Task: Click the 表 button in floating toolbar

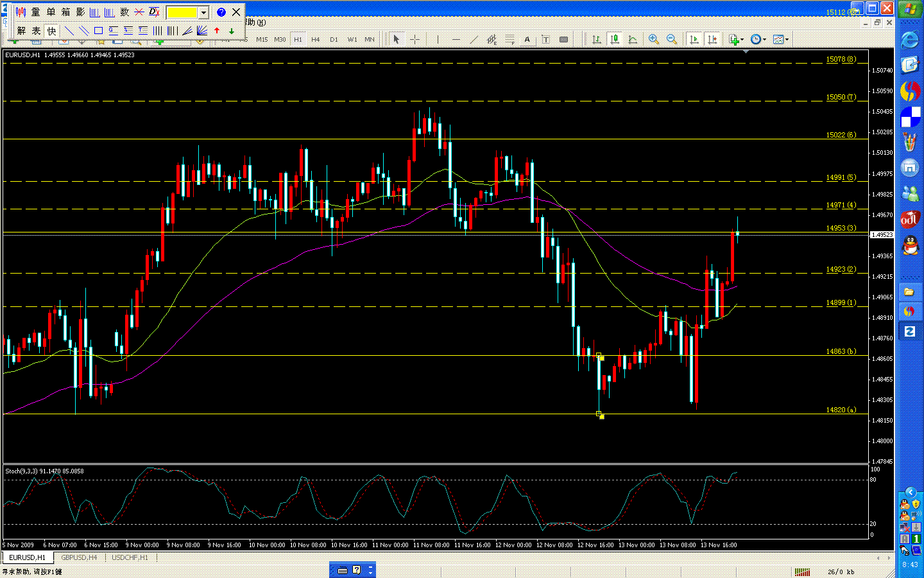Action: 36,30
